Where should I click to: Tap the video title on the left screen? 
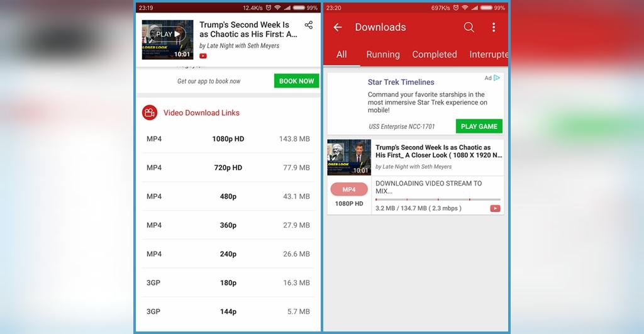point(248,30)
